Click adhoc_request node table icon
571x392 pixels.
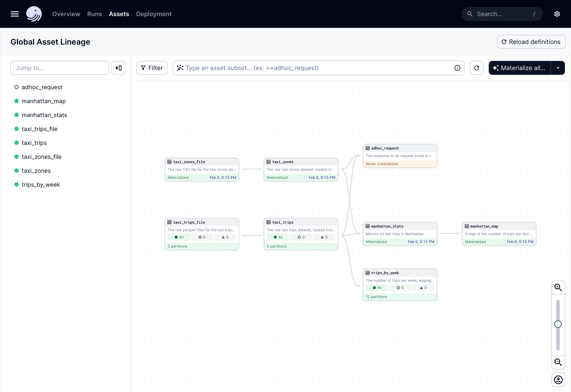coord(368,148)
